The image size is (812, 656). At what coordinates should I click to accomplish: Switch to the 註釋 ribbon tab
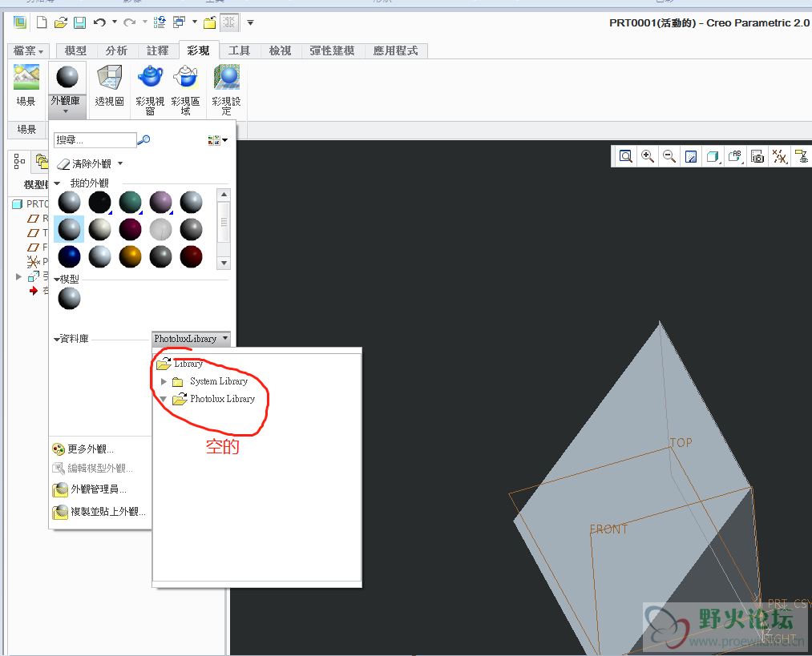click(157, 50)
